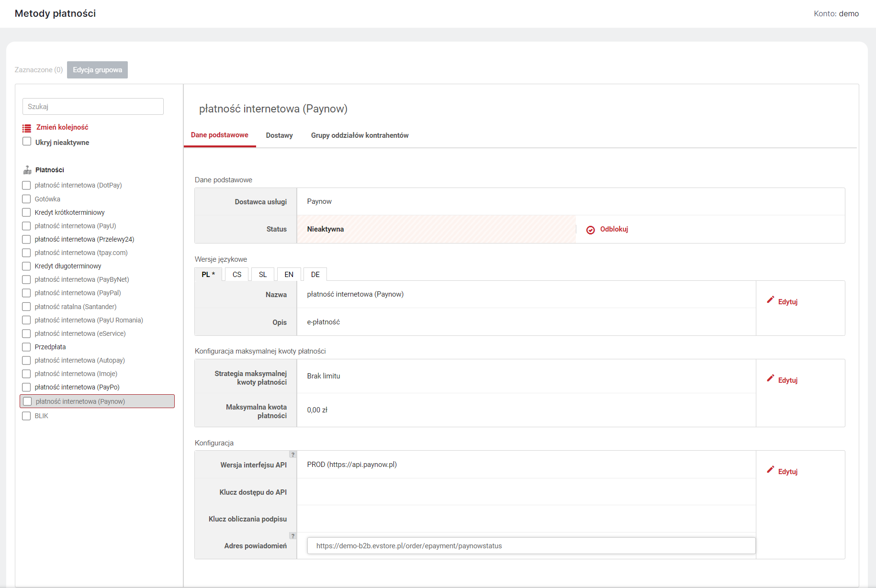Click Edytuj link for language versions
Image resolution: width=876 pixels, height=588 pixels.
788,302
